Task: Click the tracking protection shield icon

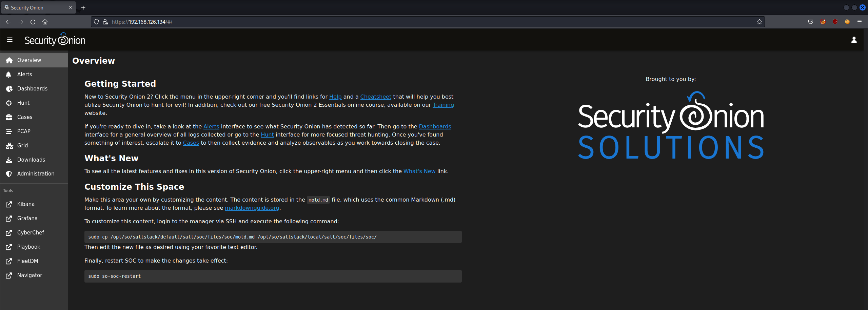Action: (96, 22)
